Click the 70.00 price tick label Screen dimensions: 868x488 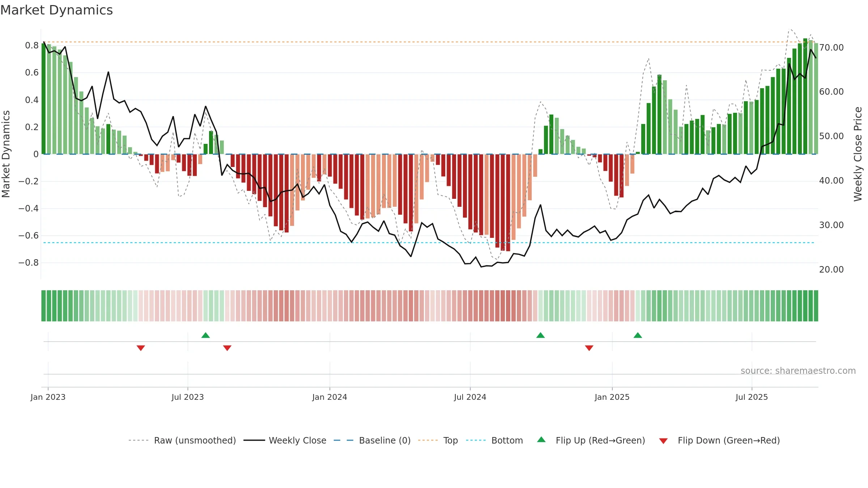tap(831, 47)
